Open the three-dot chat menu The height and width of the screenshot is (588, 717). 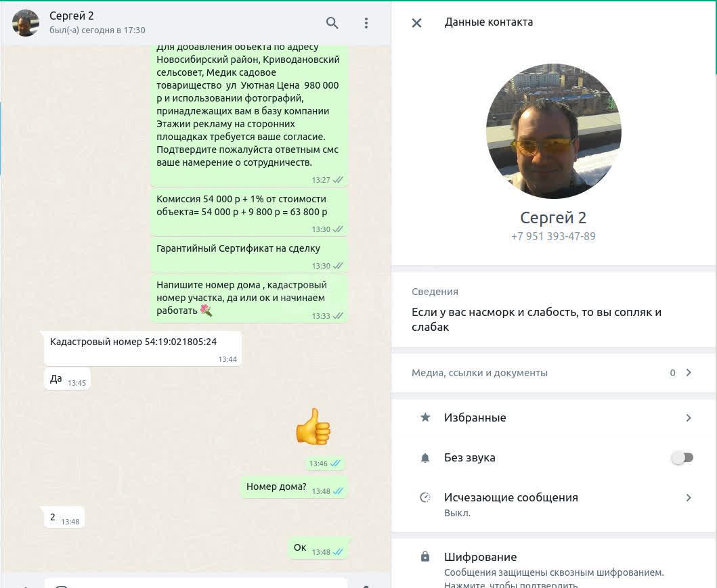click(x=366, y=23)
